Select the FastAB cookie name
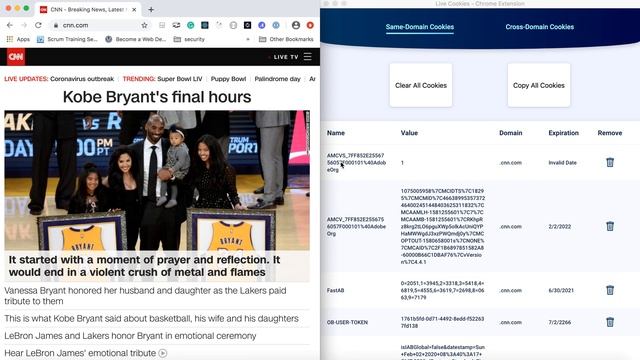The image size is (640, 360). click(336, 291)
